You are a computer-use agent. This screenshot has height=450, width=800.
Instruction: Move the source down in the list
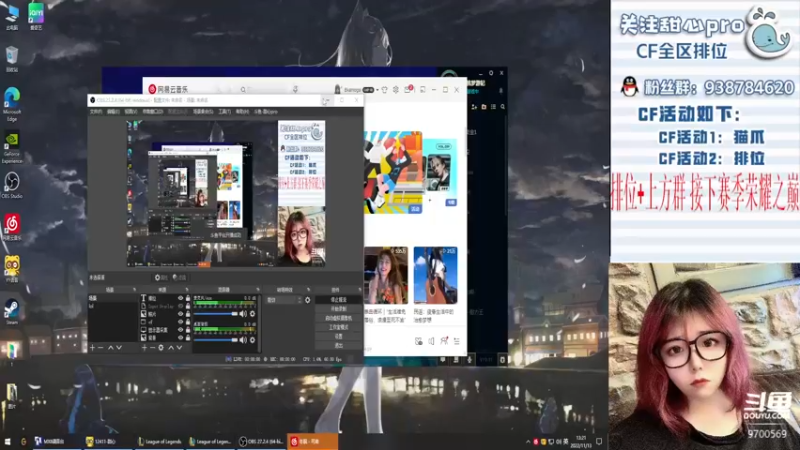pyautogui.click(x=179, y=347)
